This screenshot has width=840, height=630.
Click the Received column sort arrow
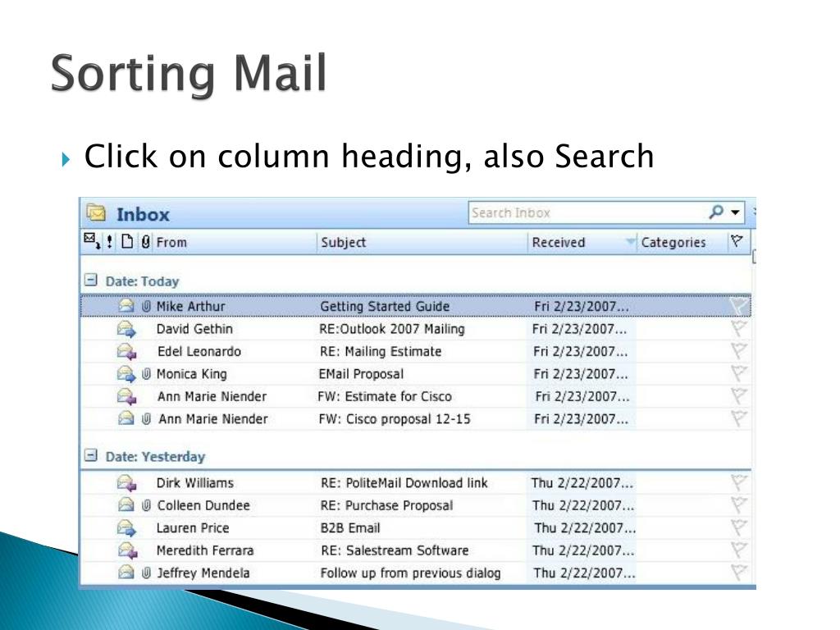tap(630, 242)
